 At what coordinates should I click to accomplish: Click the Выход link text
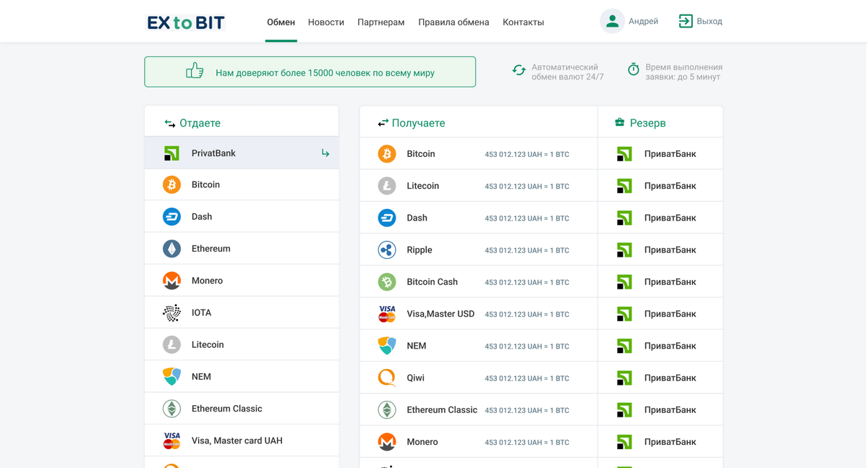pos(710,22)
